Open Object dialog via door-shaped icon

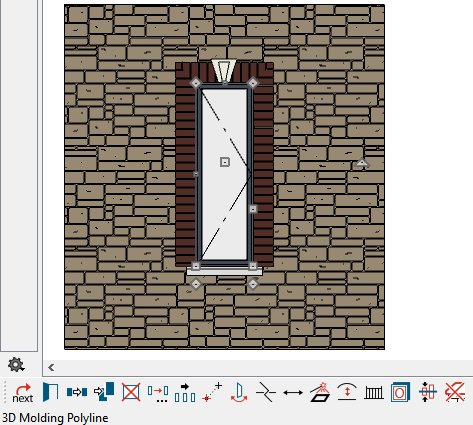50,392
